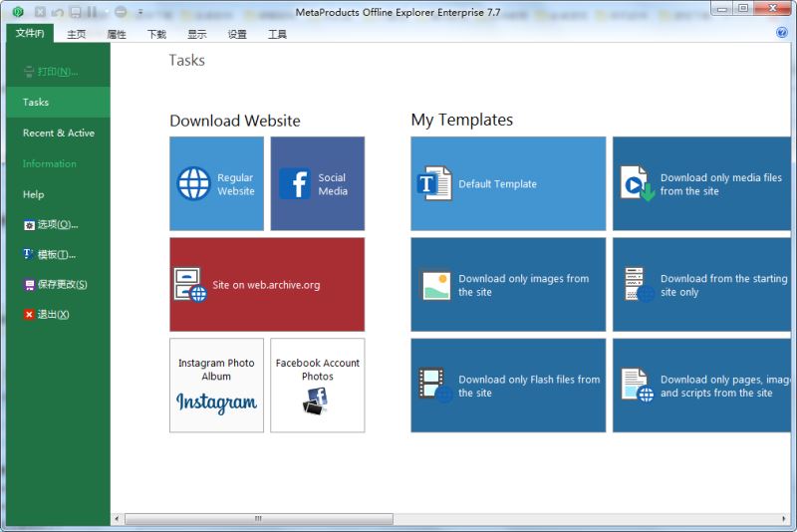Select Site on web.archive.org tile

(x=267, y=285)
